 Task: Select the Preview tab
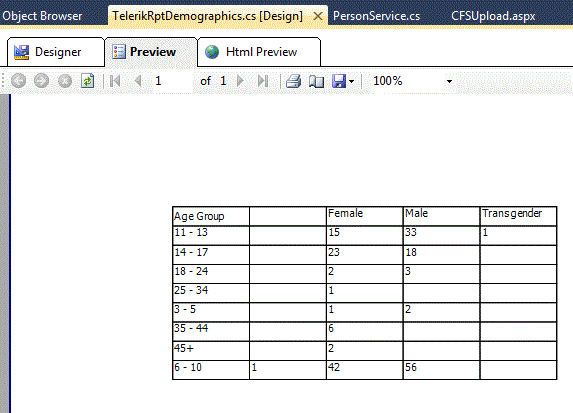pyautogui.click(x=151, y=52)
